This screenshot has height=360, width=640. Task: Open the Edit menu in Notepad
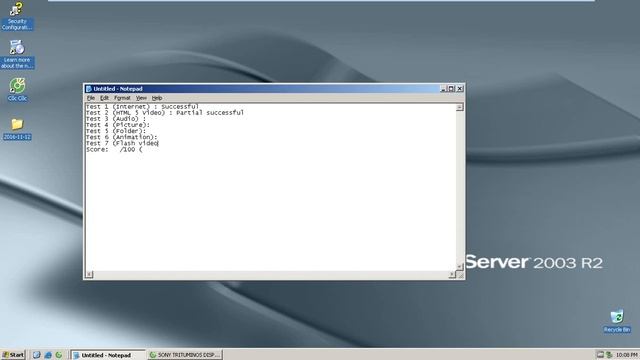click(x=104, y=98)
